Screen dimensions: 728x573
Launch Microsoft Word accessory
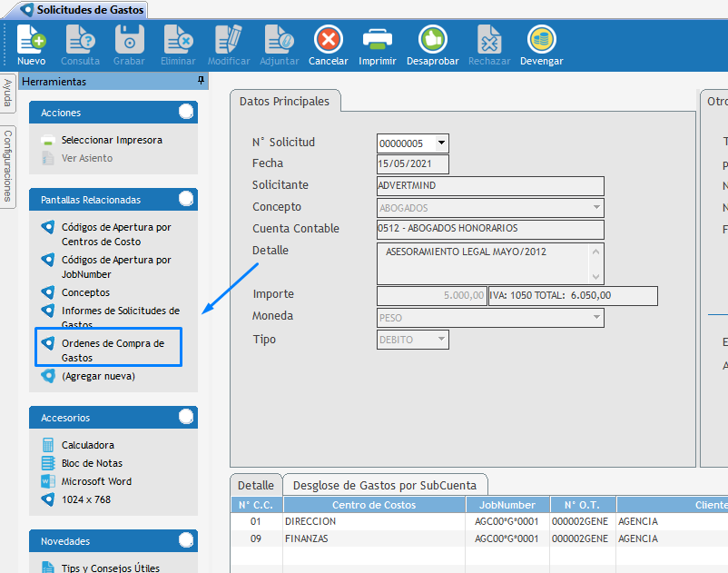96,481
